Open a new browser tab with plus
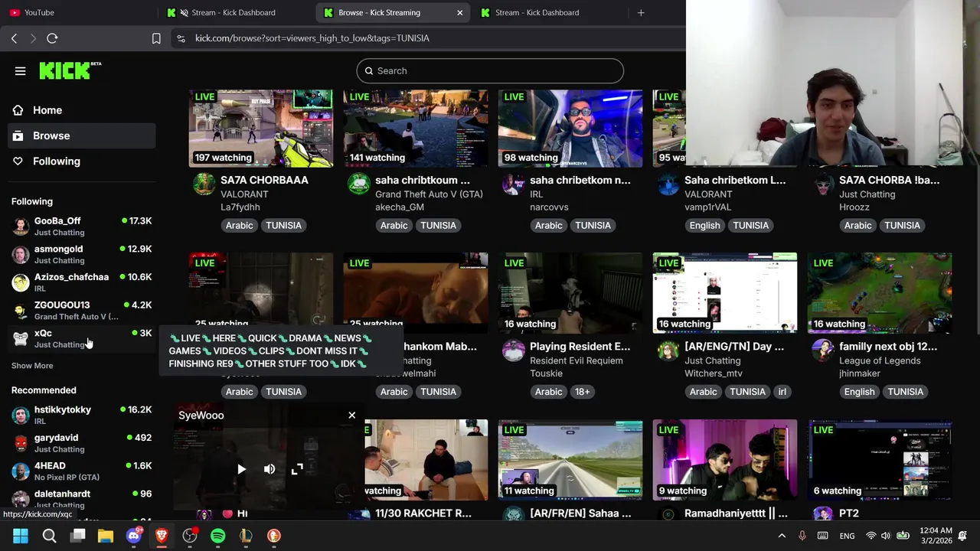 point(641,12)
